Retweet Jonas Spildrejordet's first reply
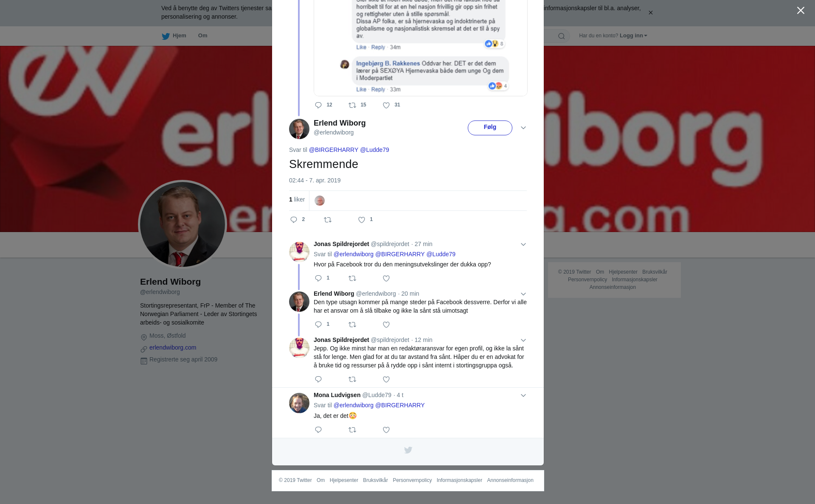The width and height of the screenshot is (815, 504). 352,279
